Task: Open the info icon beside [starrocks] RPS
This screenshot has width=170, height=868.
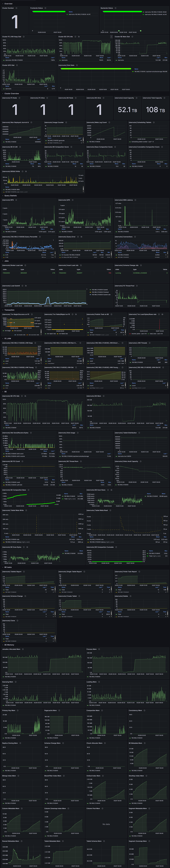Action: click(x=17, y=200)
